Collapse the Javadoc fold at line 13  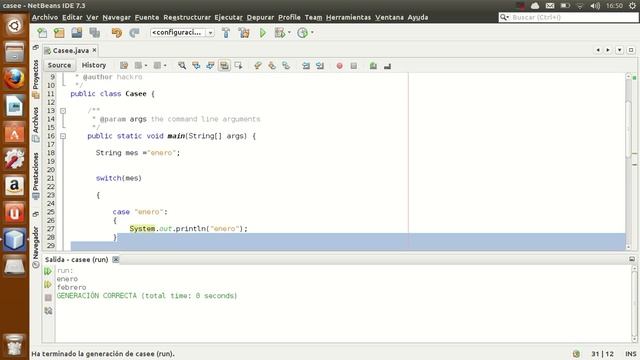(63, 111)
